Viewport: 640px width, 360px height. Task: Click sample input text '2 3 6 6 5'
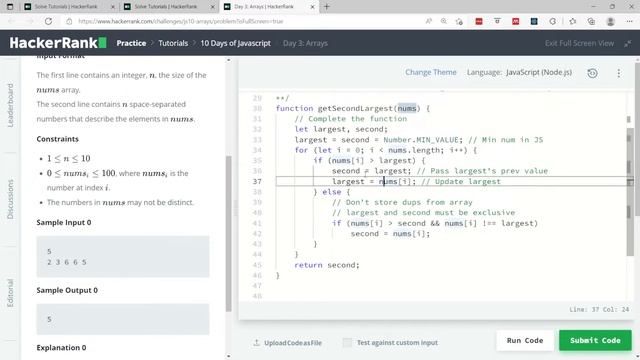(x=67, y=262)
